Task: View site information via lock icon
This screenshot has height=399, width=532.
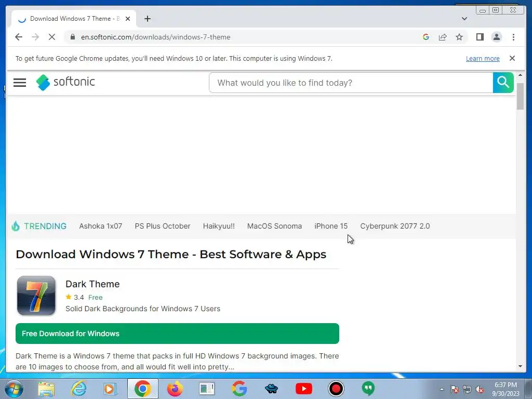Action: coord(73,37)
